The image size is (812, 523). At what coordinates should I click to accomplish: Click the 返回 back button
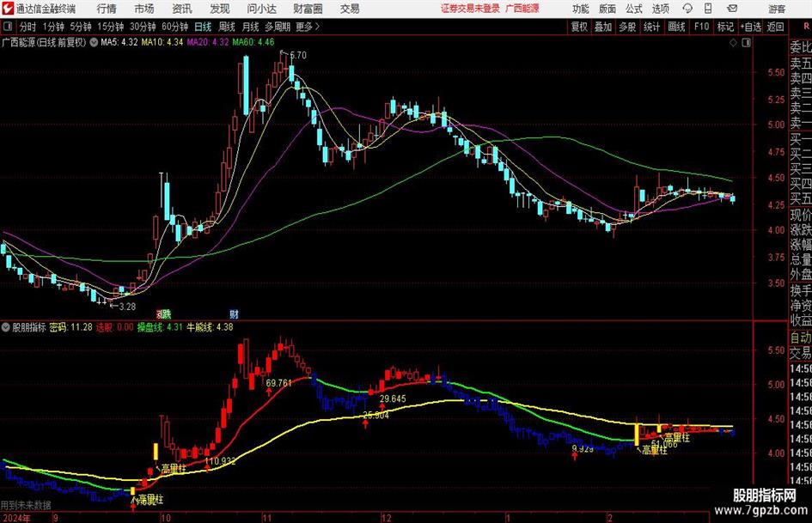(x=775, y=27)
